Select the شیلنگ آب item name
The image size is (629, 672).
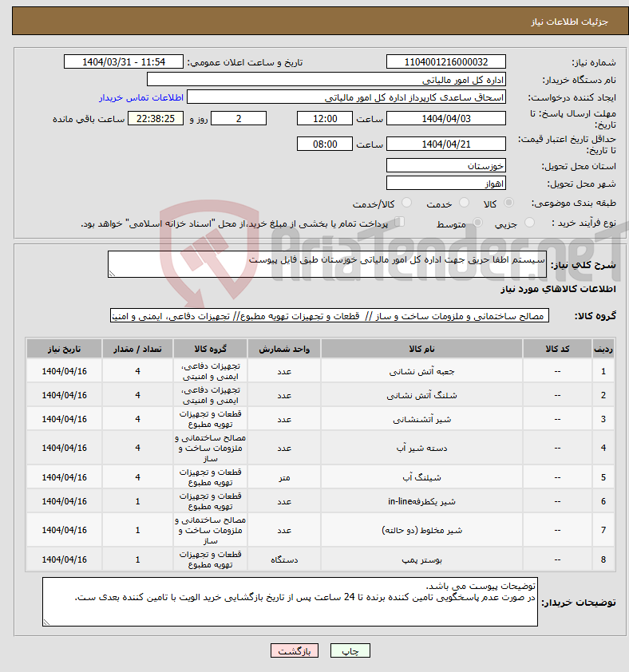click(421, 477)
